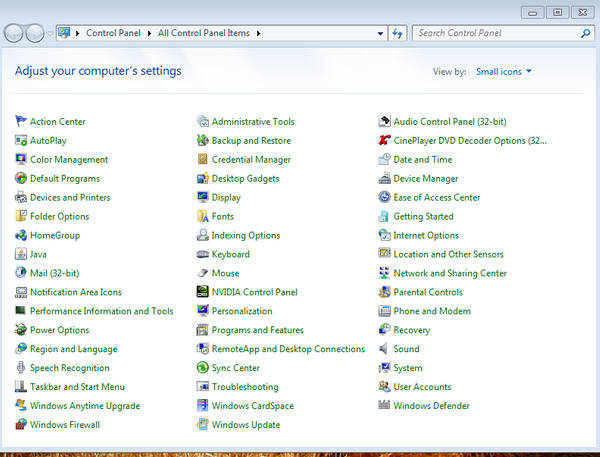
Task: Click the Sound speaker icon
Action: pos(385,349)
